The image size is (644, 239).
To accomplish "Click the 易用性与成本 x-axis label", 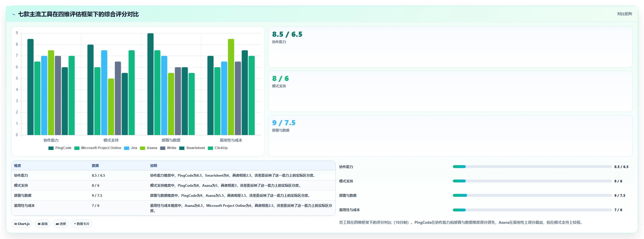I will click(231, 140).
